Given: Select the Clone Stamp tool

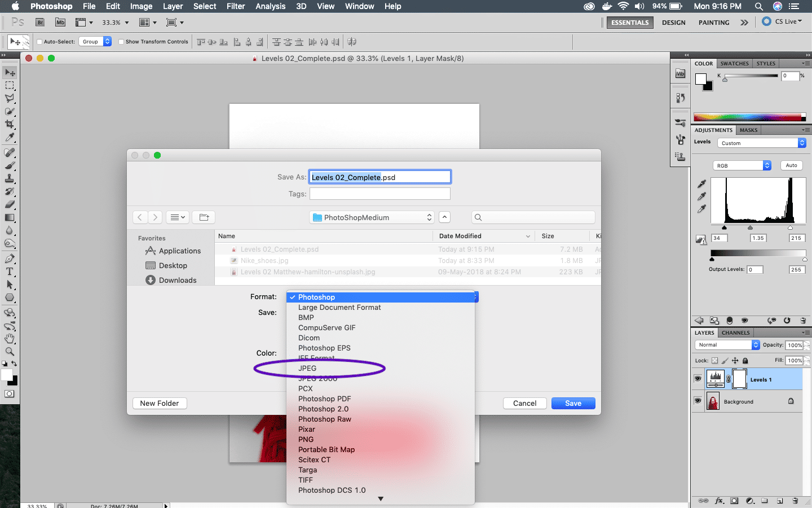Looking at the screenshot, I should (10, 178).
